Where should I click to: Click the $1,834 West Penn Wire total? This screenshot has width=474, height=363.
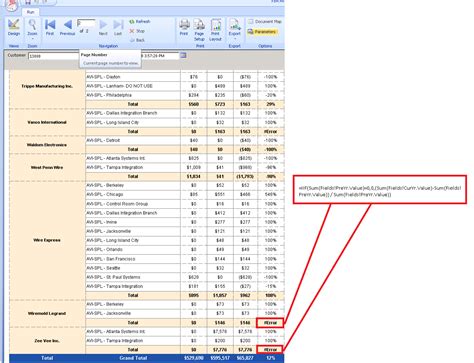pos(194,176)
